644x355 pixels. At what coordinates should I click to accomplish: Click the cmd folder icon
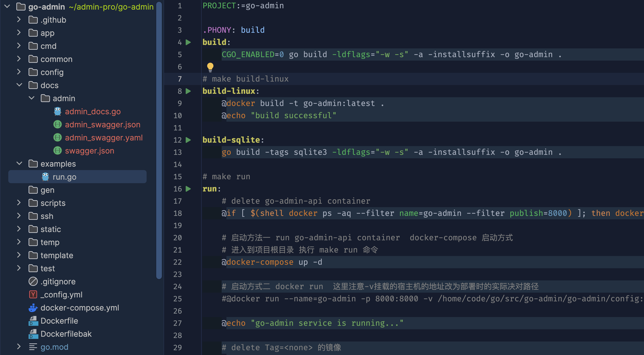33,46
